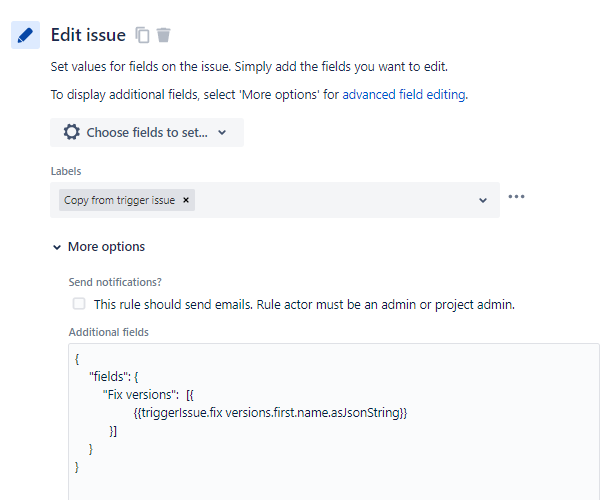
Task: Open the Choose fields to set dropdown
Action: [x=147, y=133]
